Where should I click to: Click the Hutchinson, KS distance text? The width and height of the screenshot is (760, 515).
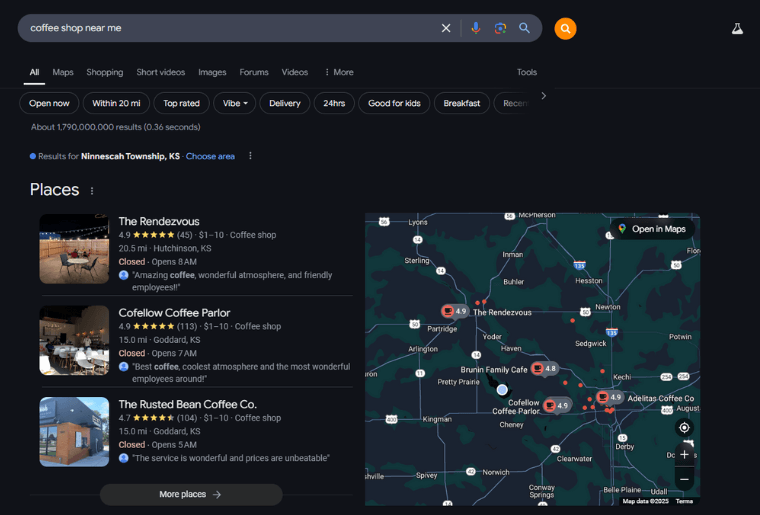pos(165,248)
